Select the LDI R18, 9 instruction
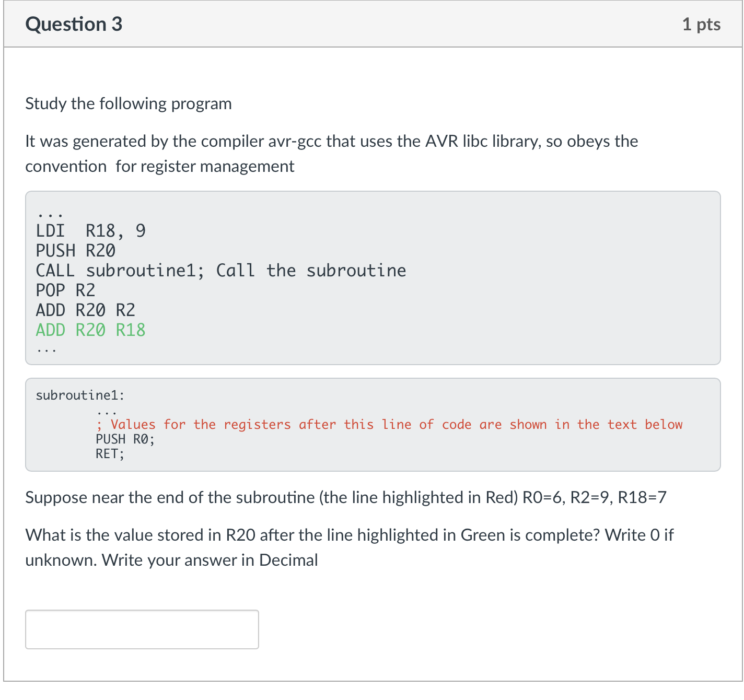This screenshot has height=700, width=744. pos(90,230)
